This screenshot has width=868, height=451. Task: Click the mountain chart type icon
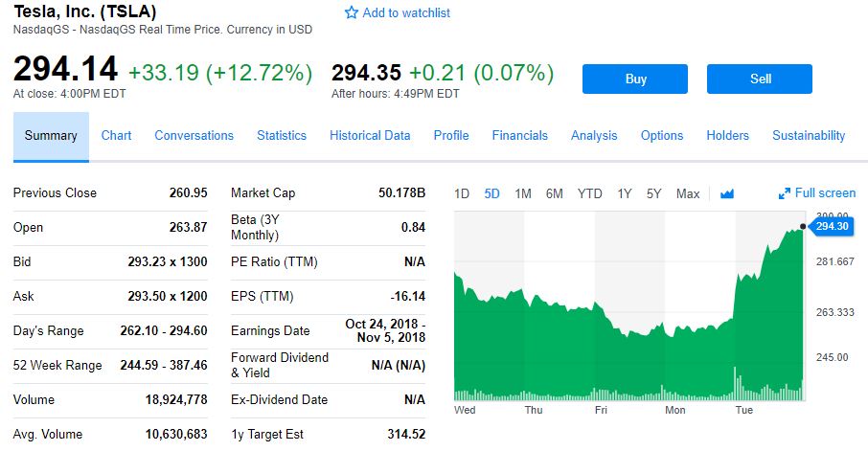pos(726,193)
